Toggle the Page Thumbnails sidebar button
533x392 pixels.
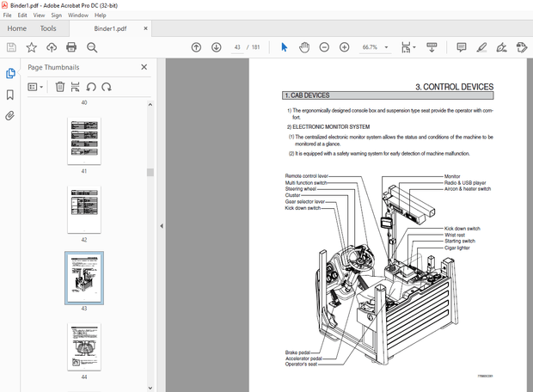(x=11, y=74)
